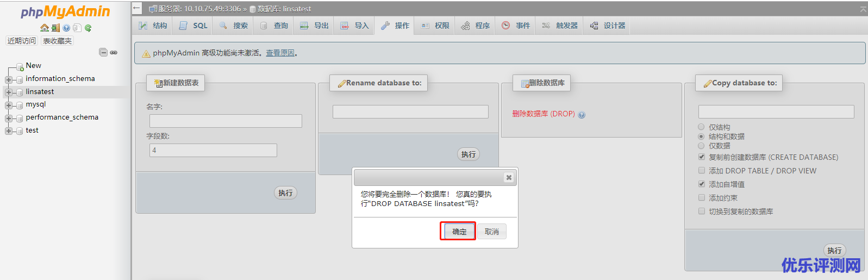The height and width of the screenshot is (280, 868).
Task: Reload navigation panel with green refresh icon
Action: point(88,28)
